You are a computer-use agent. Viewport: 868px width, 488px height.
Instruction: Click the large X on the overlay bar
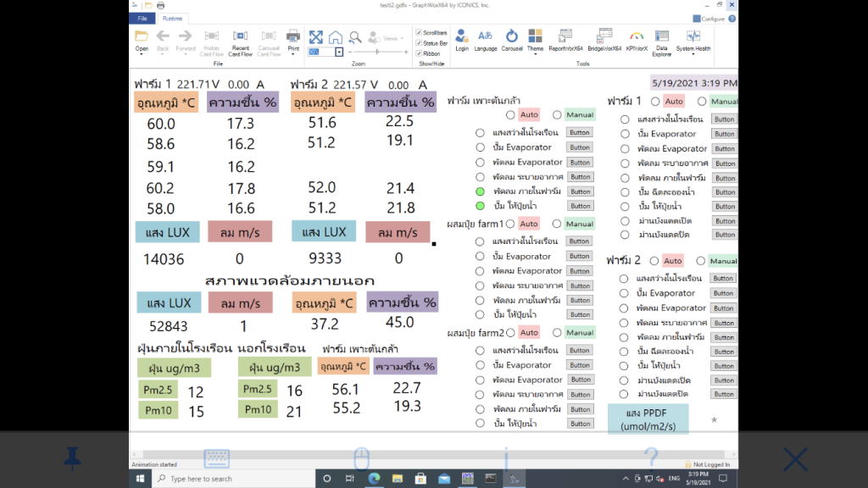795,459
